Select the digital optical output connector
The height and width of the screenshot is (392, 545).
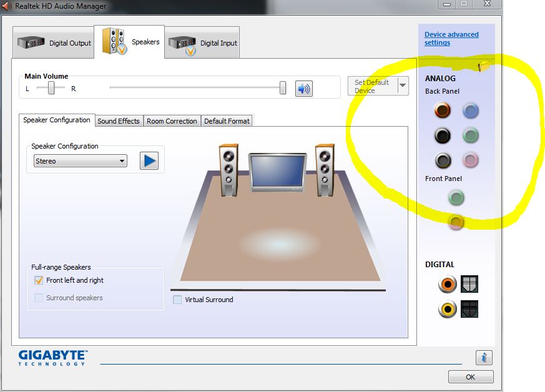(469, 284)
